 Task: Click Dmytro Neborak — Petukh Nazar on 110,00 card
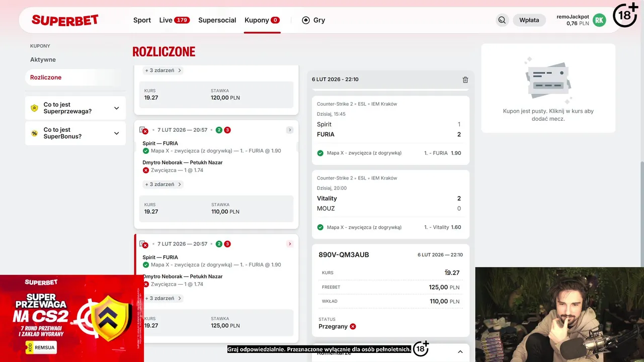click(x=183, y=162)
